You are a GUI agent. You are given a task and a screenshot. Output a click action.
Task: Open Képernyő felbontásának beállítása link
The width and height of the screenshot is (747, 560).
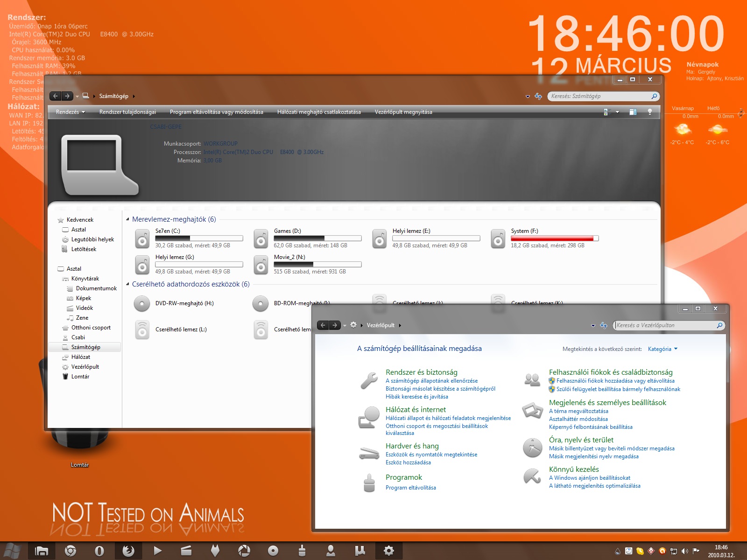(591, 427)
